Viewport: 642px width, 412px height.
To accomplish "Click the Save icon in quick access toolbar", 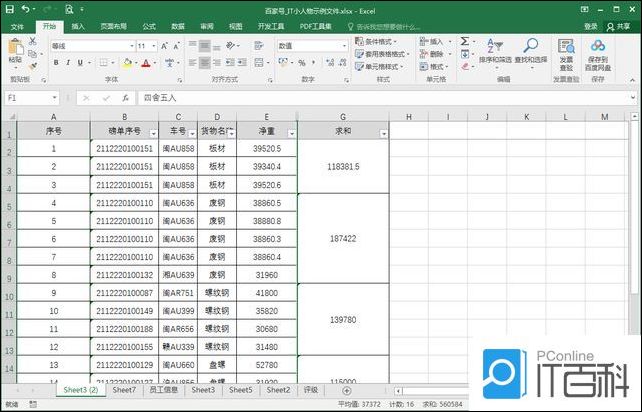I will pos(9,9).
